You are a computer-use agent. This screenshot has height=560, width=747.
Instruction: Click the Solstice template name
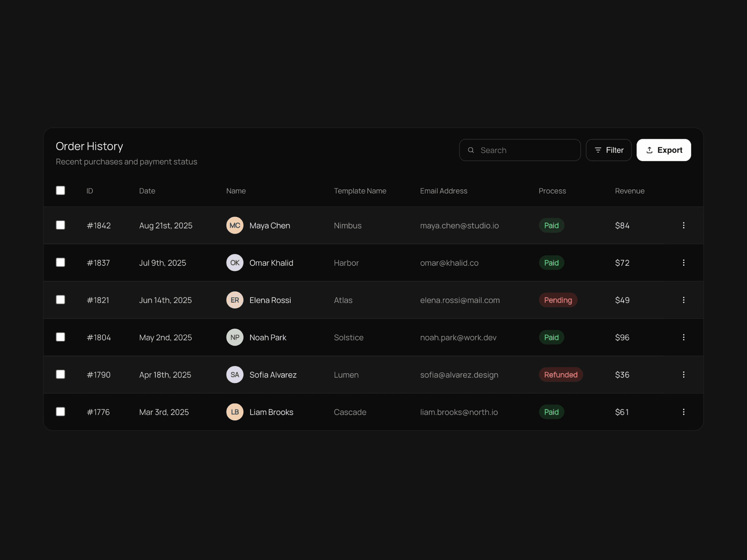(349, 338)
